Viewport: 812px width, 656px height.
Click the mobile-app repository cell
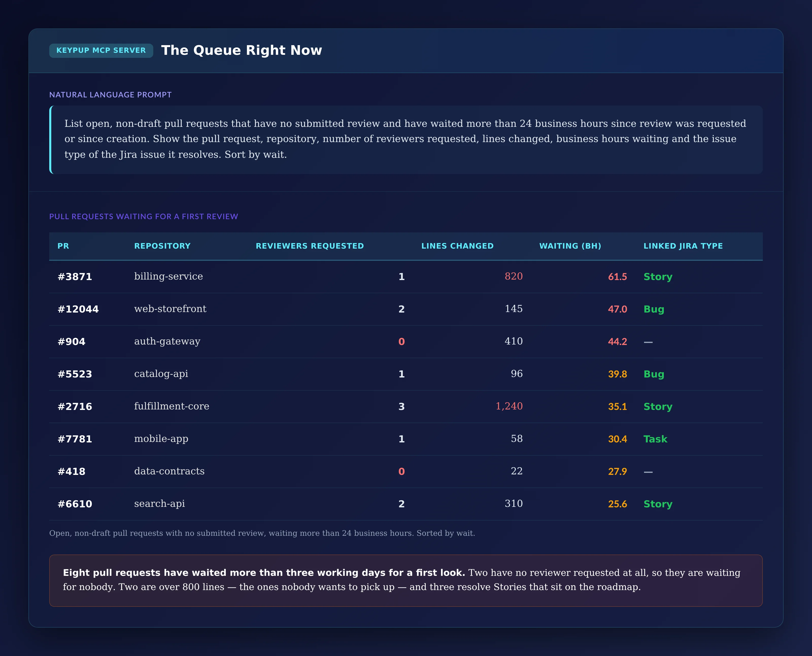coord(161,439)
